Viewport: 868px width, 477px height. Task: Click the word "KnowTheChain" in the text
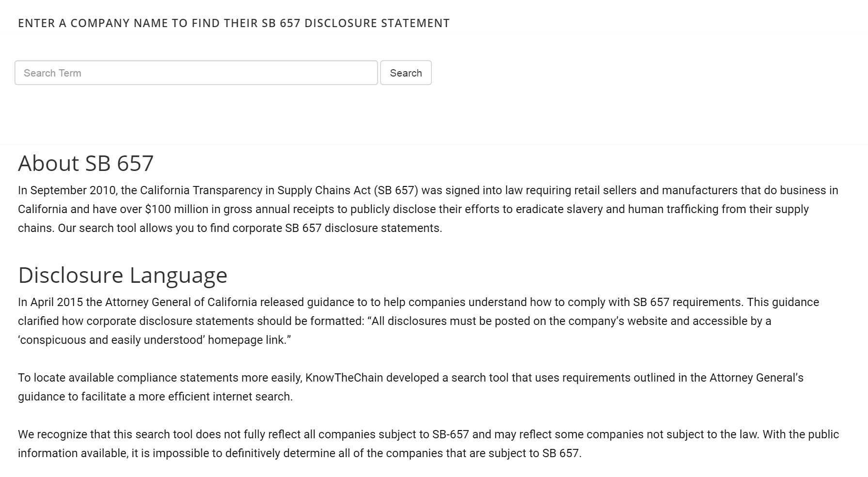pos(344,378)
